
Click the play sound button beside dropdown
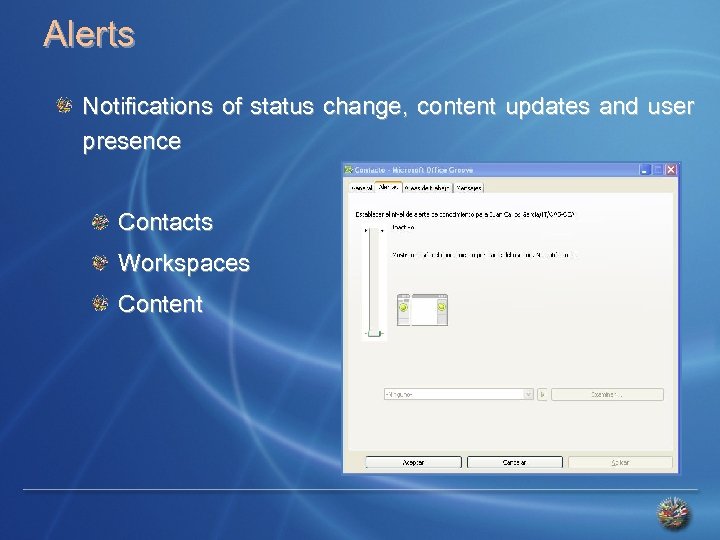pos(542,394)
